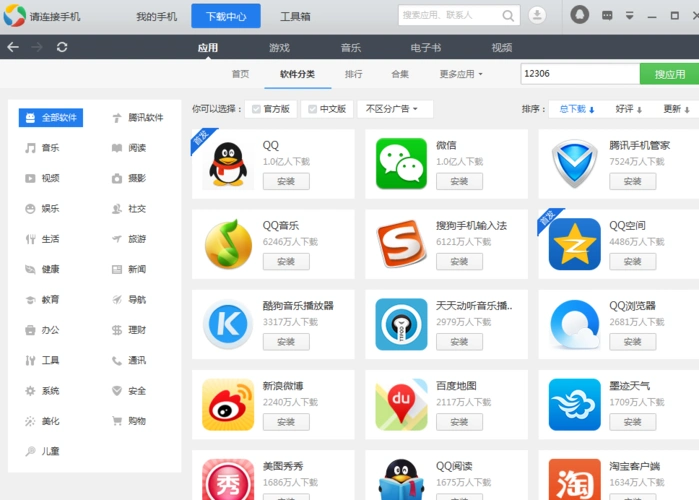Screen dimensions: 699x500
Task: Click the 墨迹天气 app icon
Action: click(x=575, y=405)
